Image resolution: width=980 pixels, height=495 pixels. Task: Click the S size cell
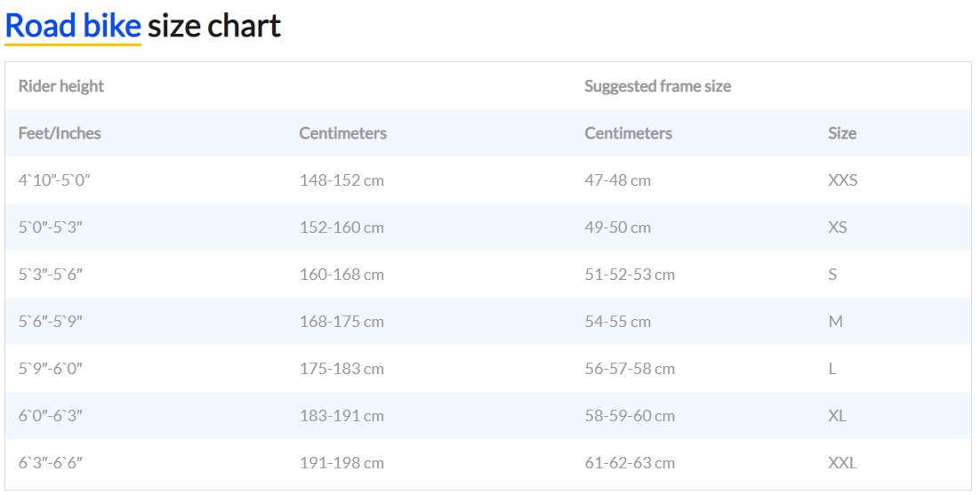pyautogui.click(x=832, y=275)
